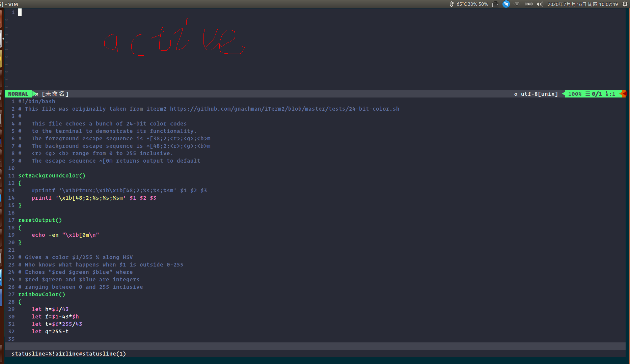Click the green NORMAL mode indicator
The height and width of the screenshot is (364, 630).
[x=18, y=94]
